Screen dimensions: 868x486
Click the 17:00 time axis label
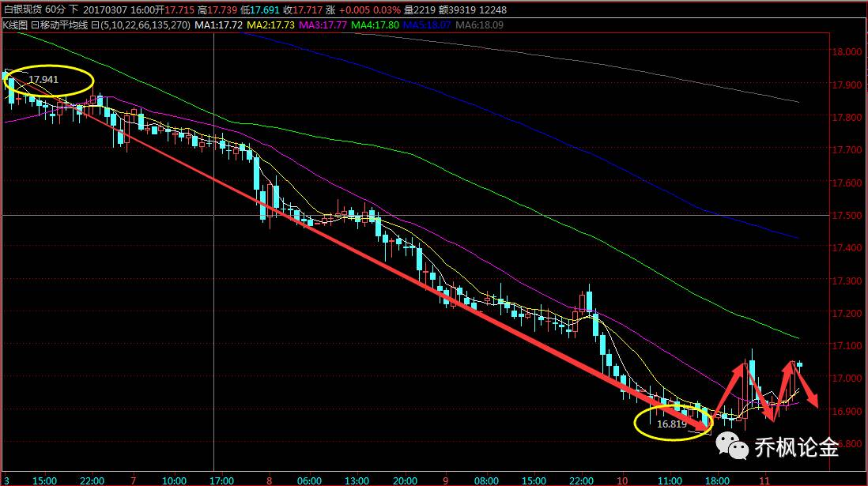coord(221,480)
